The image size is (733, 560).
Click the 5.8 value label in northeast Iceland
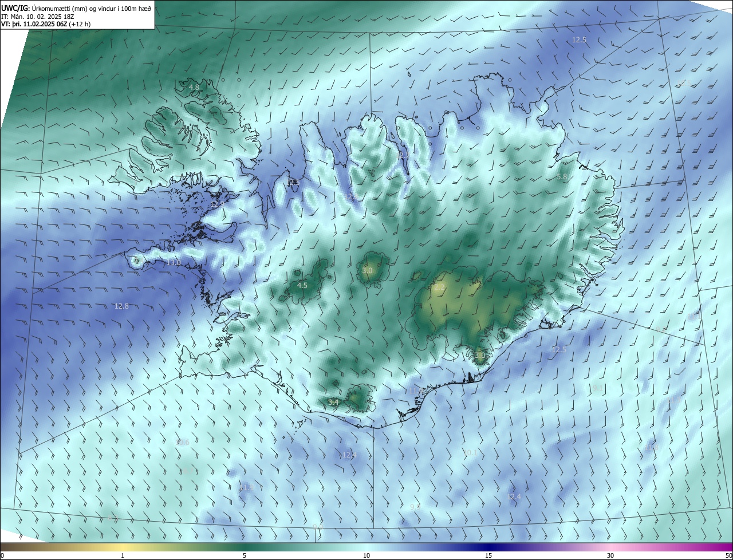(562, 177)
